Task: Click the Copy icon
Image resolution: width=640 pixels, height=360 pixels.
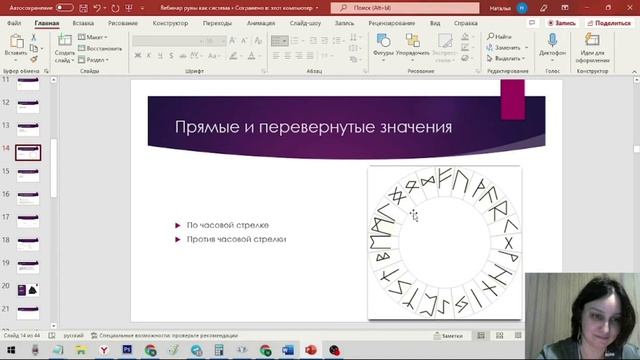Action: 34,48
